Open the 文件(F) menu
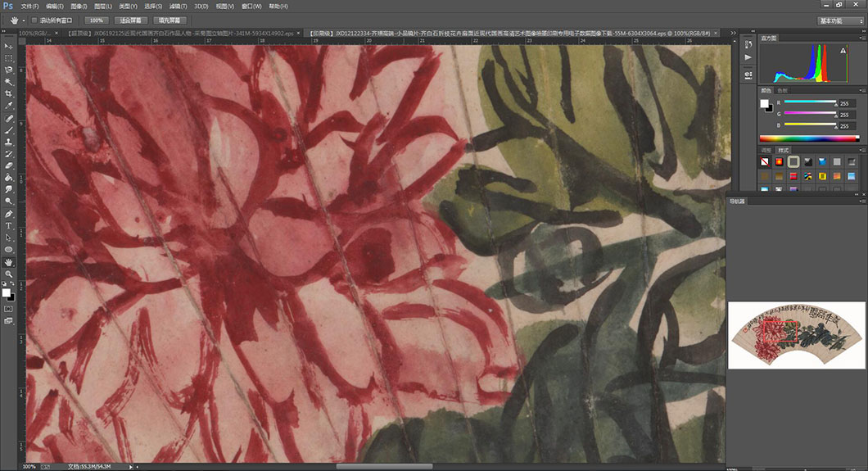This screenshot has height=471, width=868. tap(29, 6)
